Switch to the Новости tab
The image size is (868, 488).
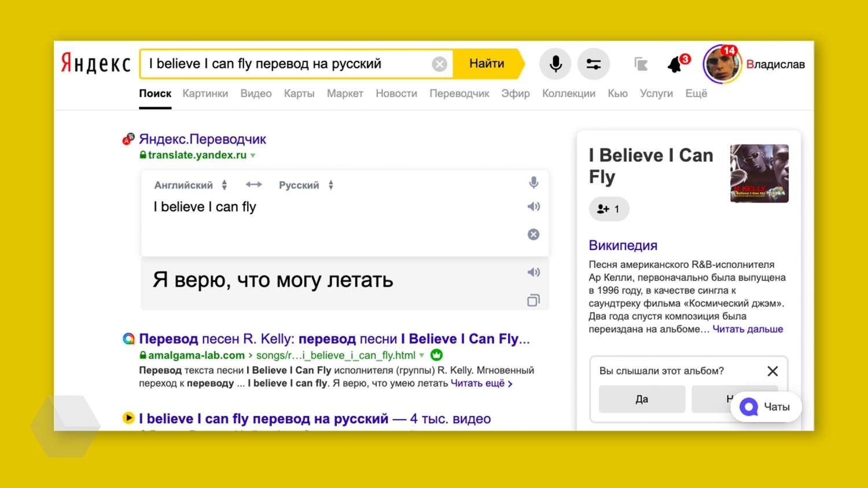pos(396,94)
